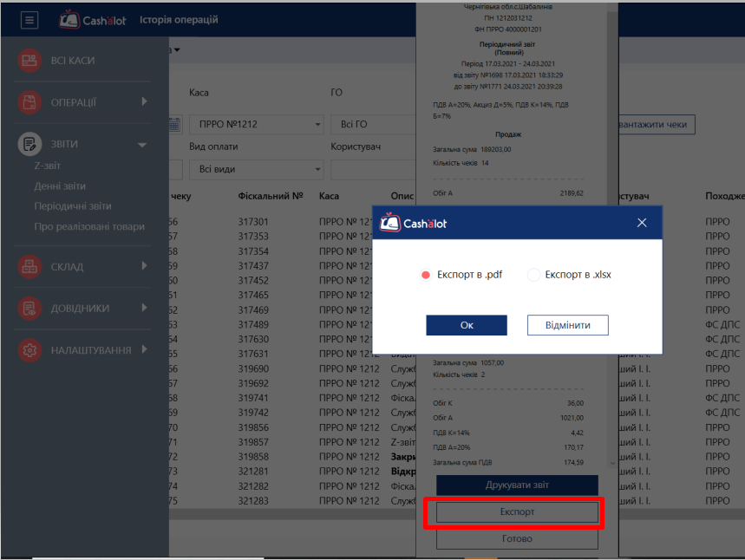Close the export dialog with X

642,223
